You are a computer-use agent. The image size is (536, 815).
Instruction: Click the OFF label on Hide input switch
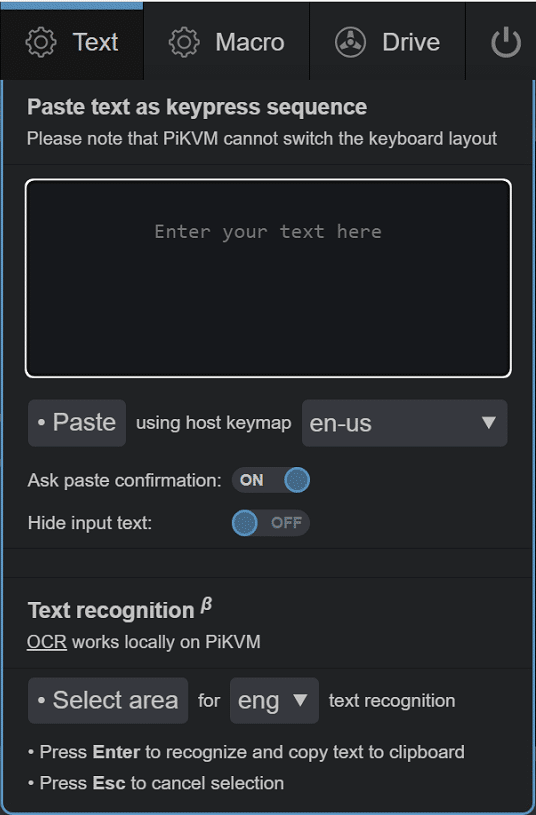(286, 522)
